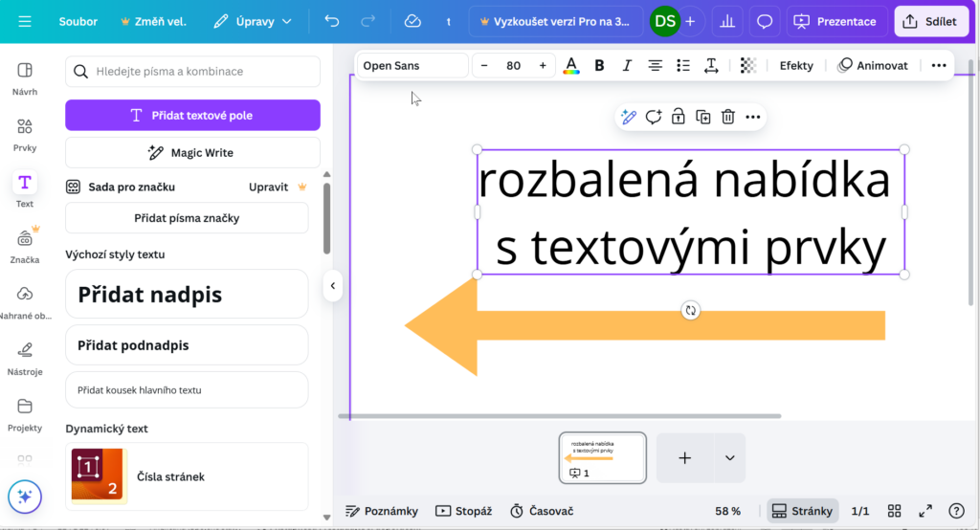The height and width of the screenshot is (530, 980).
Task: Open the Open Sans font dropdown
Action: [x=412, y=66]
